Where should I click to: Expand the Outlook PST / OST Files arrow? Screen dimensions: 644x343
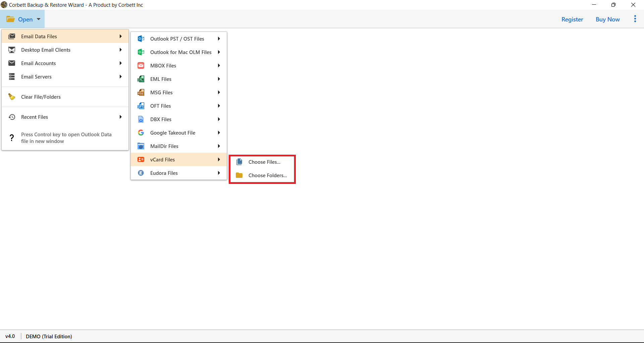pos(219,39)
